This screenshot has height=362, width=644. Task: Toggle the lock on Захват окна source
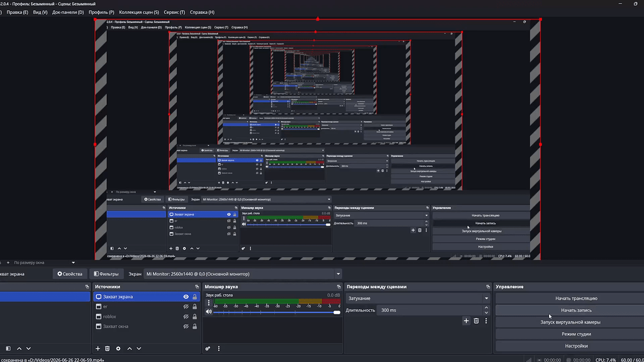195,326
